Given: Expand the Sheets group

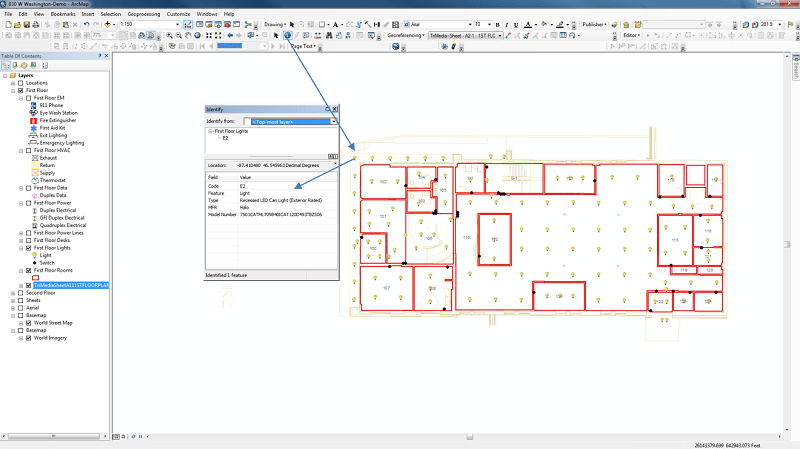Looking at the screenshot, I should (x=13, y=301).
